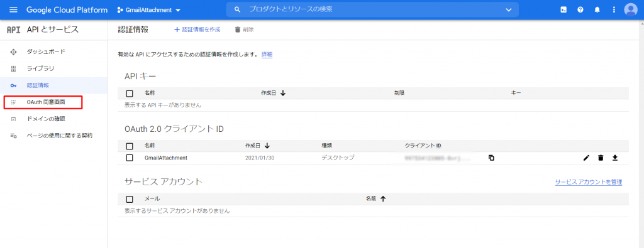Focus the プロダクトとリソースの検索 search field
The width and height of the screenshot is (644, 248).
[x=372, y=10]
